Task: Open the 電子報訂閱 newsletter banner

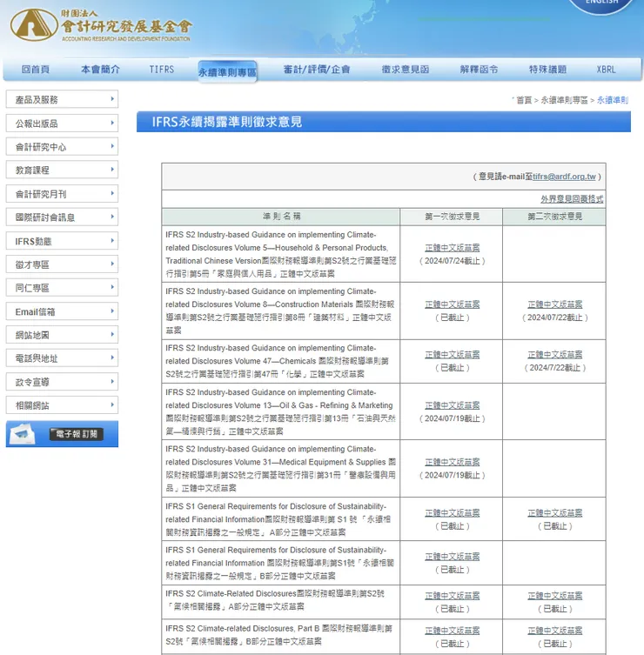Action: (62, 434)
